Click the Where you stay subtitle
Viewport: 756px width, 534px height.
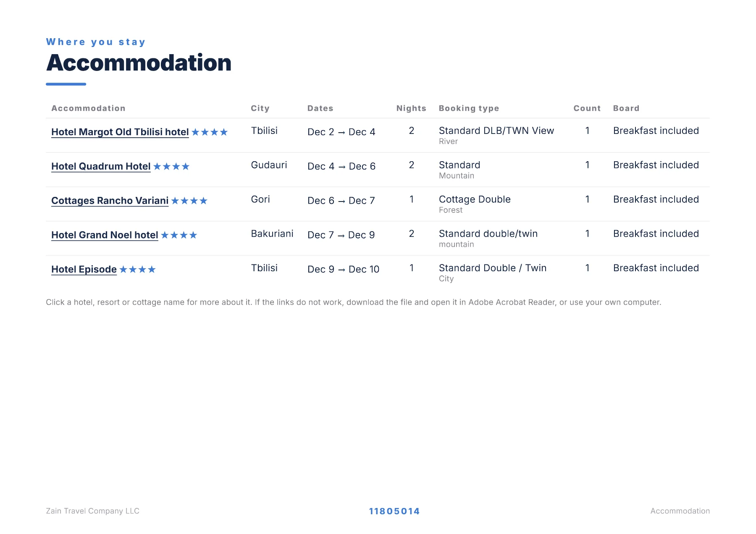(96, 42)
